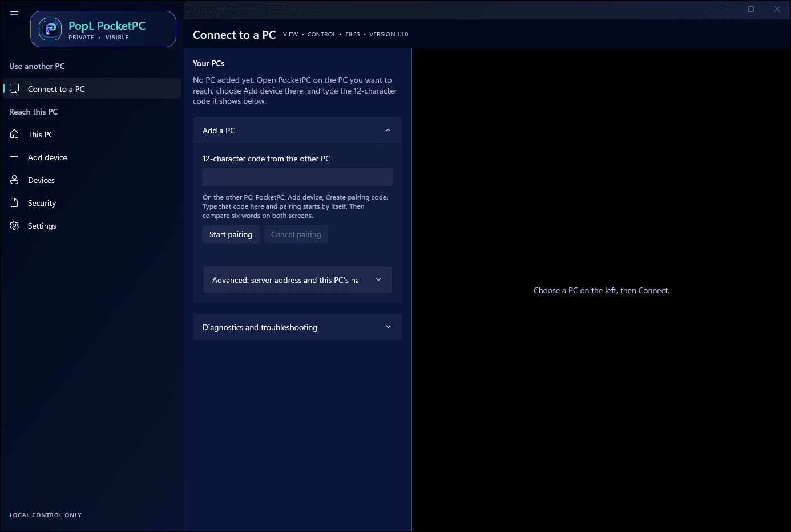This screenshot has height=532, width=791.
Task: Click the LOCAL CONTROL ONLY status text
Action: pyautogui.click(x=46, y=515)
